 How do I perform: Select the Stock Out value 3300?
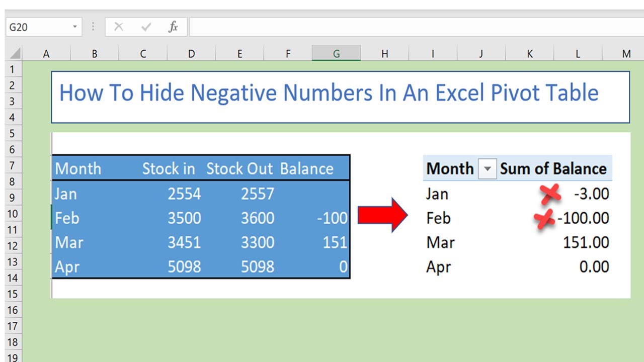258,242
